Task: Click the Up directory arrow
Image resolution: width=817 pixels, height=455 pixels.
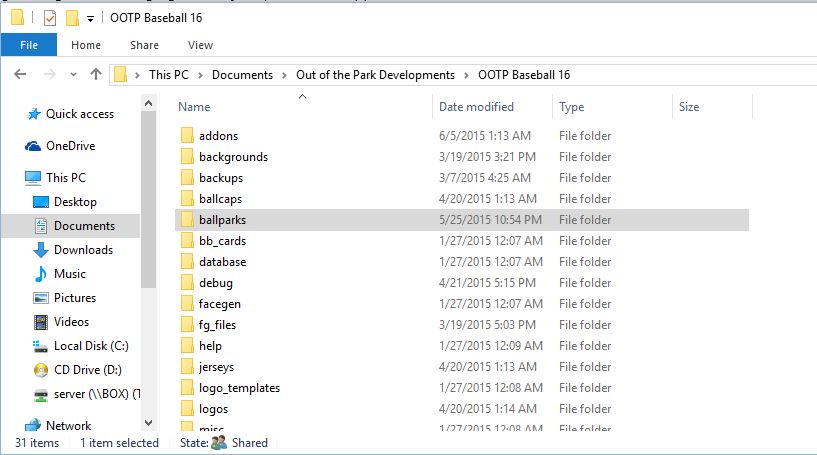Action: [x=96, y=75]
